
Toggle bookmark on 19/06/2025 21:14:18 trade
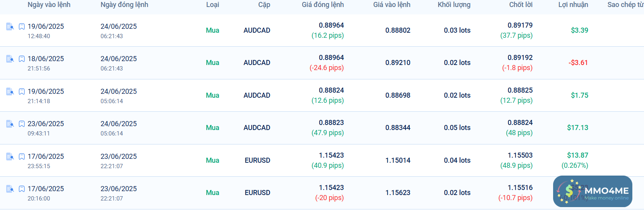coord(22,91)
